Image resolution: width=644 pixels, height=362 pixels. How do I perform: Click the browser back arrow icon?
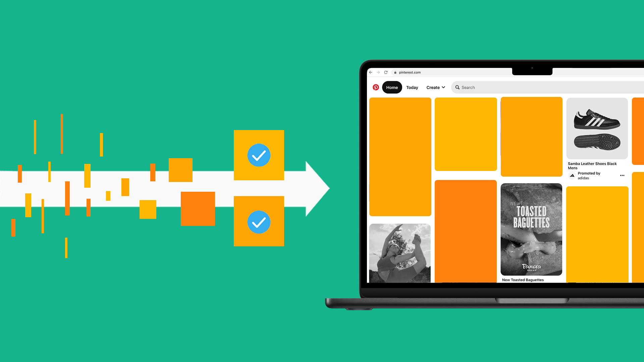pos(371,72)
